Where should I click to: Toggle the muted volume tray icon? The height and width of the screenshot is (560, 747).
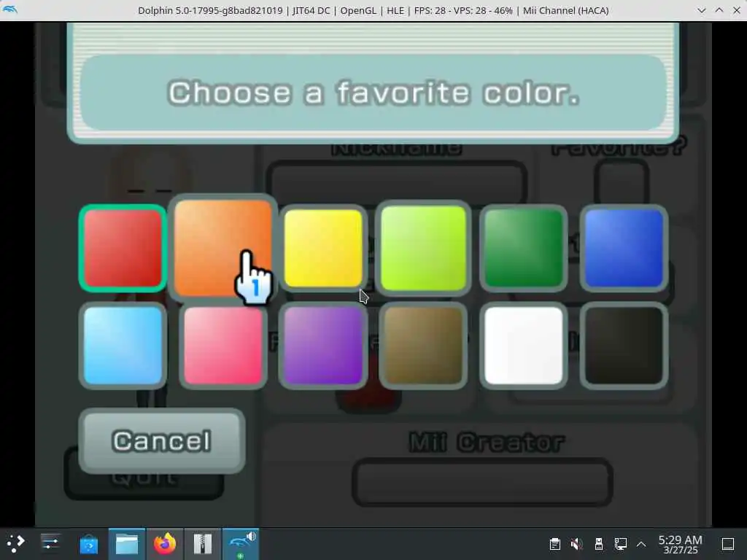pos(576,544)
